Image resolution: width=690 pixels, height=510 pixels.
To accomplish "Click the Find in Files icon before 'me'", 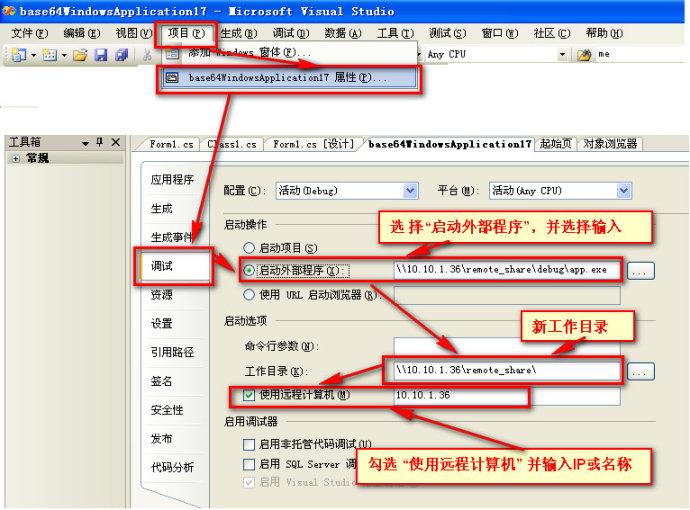I will 584,55.
